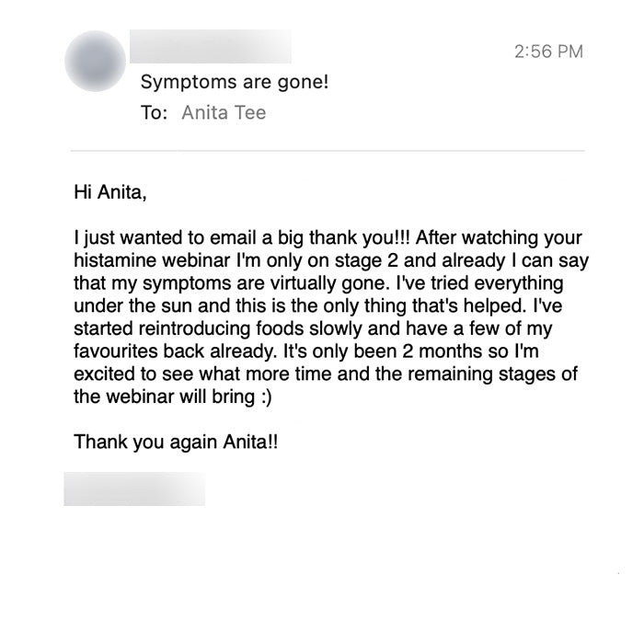
Task: Click the phrase "remaining stages"
Action: point(491,374)
